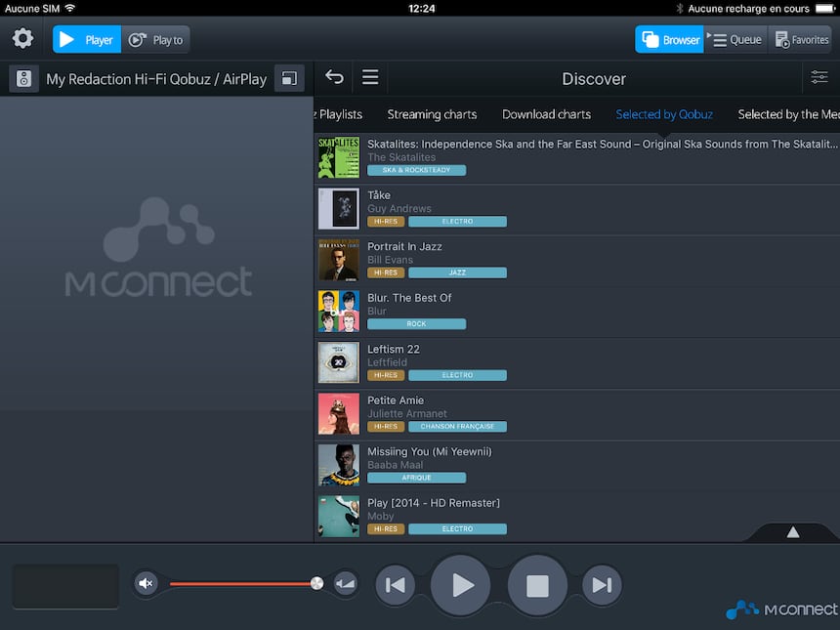The image size is (840, 630).
Task: Click the Leftism 22 title
Action: [394, 349]
